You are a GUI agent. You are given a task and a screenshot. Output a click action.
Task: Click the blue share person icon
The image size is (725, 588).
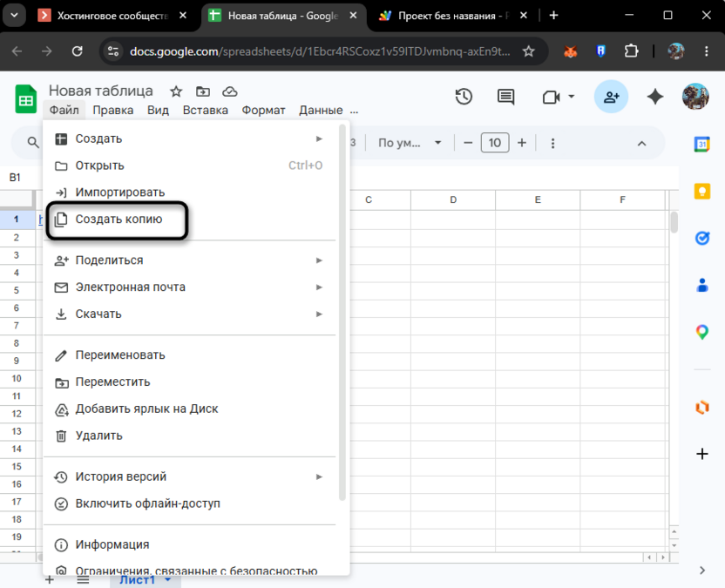click(611, 97)
